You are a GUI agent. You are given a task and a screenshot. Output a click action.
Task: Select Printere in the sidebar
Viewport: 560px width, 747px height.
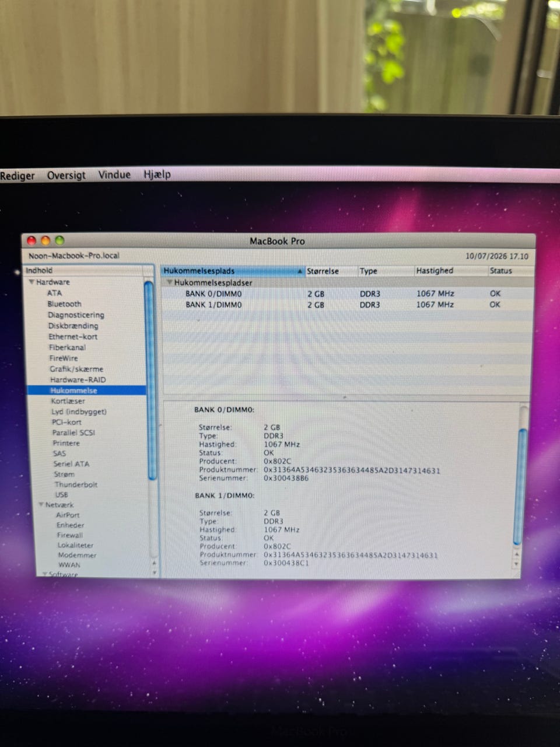point(66,443)
